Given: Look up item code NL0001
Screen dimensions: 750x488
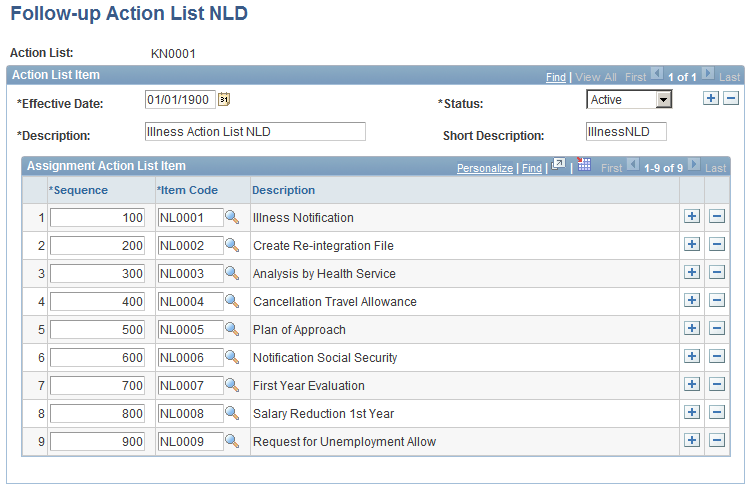Looking at the screenshot, I should pos(232,217).
